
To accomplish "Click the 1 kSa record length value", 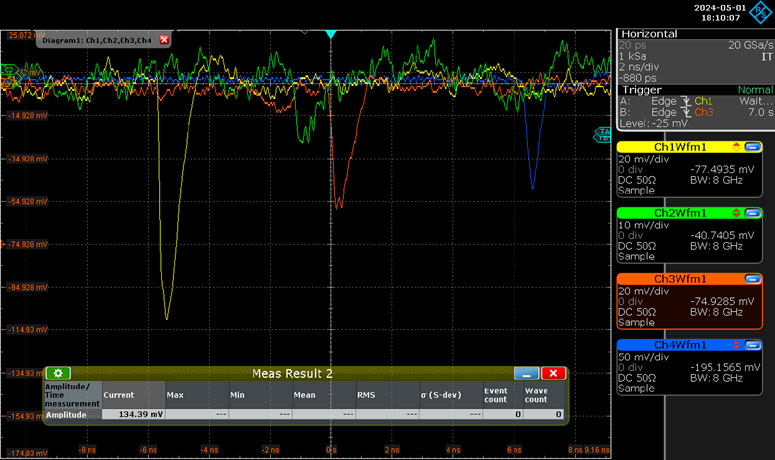I will (x=632, y=56).
